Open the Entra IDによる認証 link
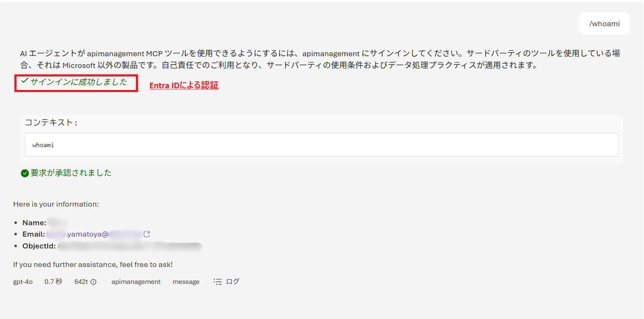 (x=184, y=85)
